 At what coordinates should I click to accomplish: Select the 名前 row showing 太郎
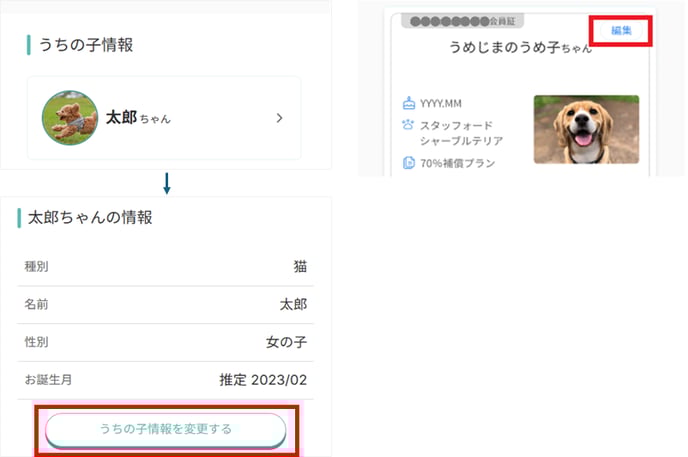(x=165, y=304)
